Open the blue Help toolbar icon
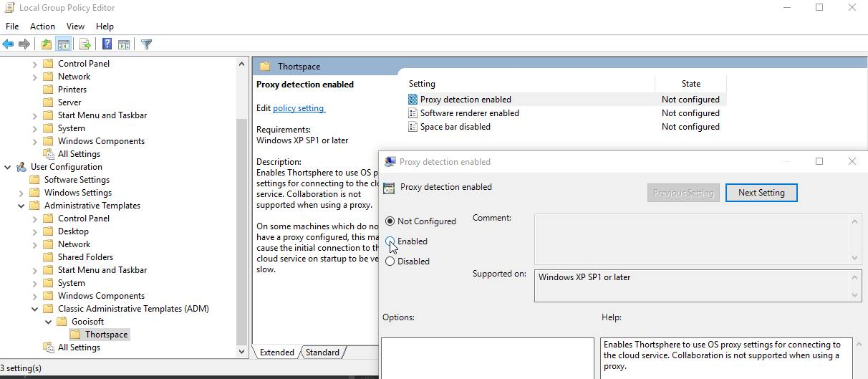The height and width of the screenshot is (379, 868). pos(107,44)
